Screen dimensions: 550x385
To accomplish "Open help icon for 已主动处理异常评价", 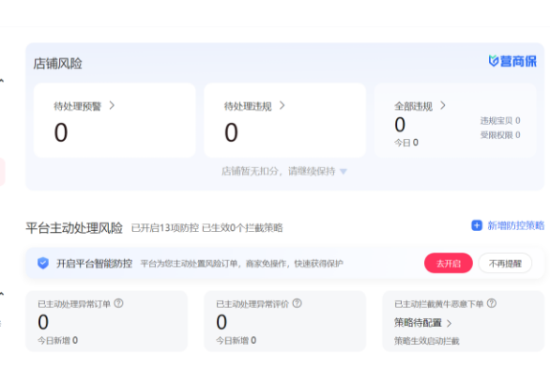I will (x=297, y=303).
